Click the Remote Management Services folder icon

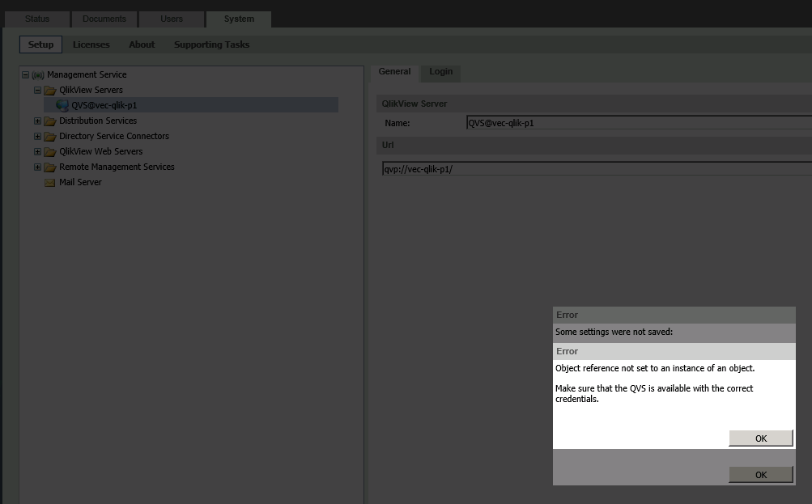tap(50, 167)
